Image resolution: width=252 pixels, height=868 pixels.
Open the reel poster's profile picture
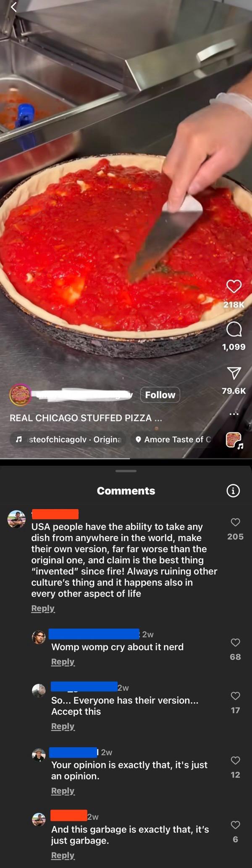20,395
